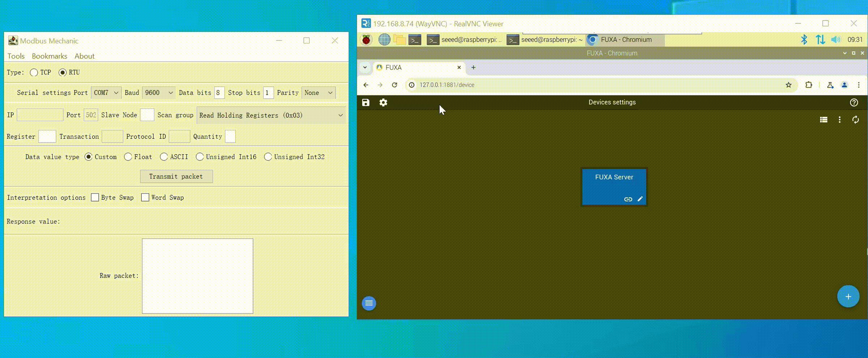The width and height of the screenshot is (868, 358).
Task: Select ASCII data value type
Action: pyautogui.click(x=163, y=157)
